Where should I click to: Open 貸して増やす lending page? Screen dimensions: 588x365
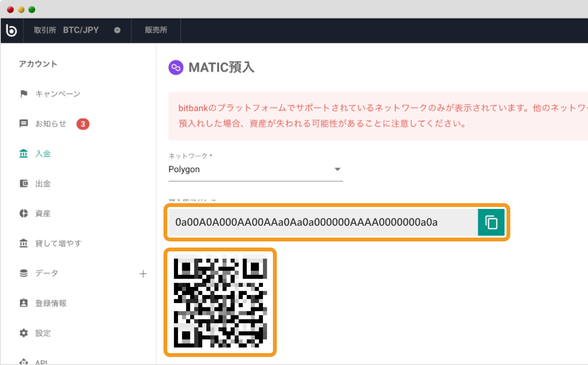coord(58,243)
